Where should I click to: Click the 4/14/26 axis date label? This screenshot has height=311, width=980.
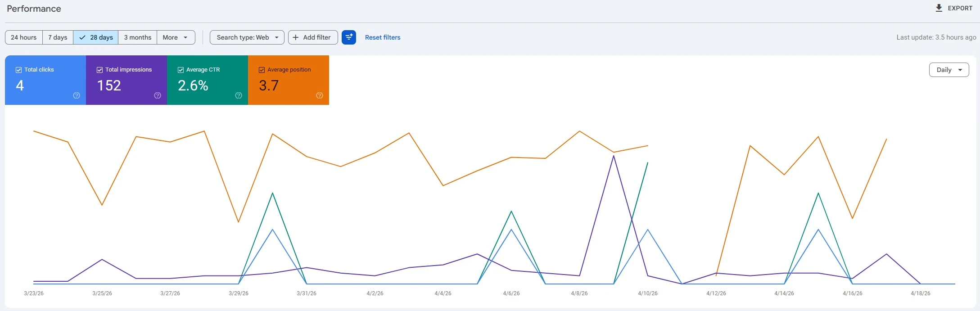click(784, 293)
